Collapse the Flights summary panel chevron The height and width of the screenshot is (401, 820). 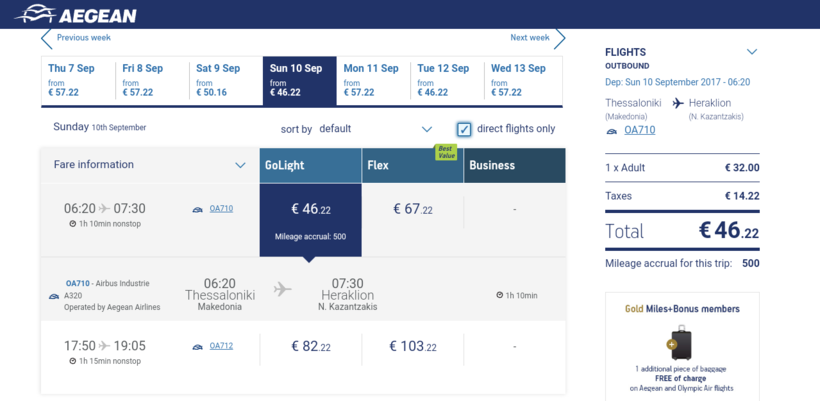tap(752, 52)
